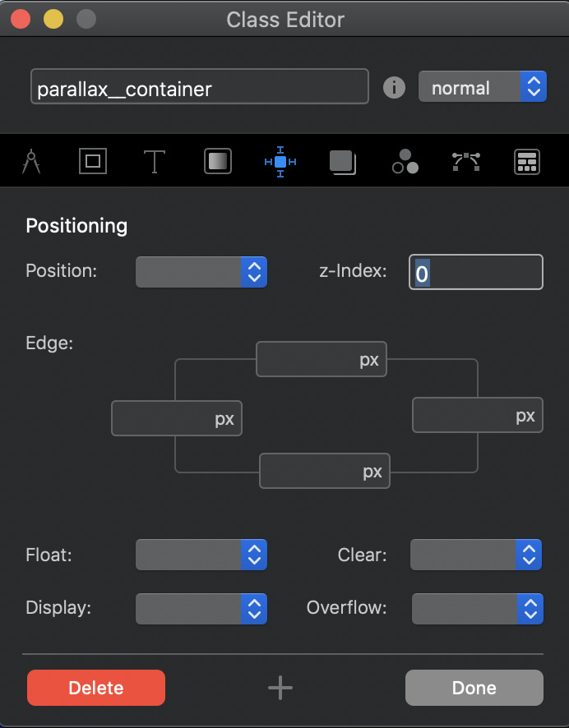Expand the Overflow dropdown

(477, 609)
